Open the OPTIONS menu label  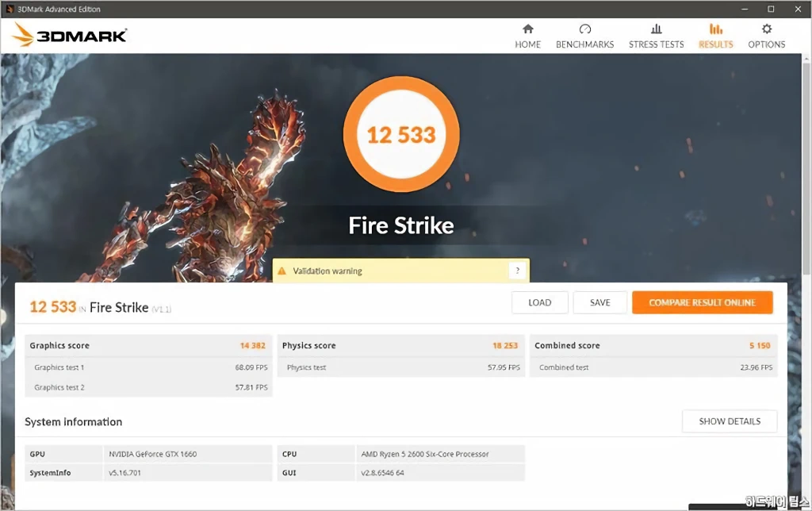click(767, 44)
